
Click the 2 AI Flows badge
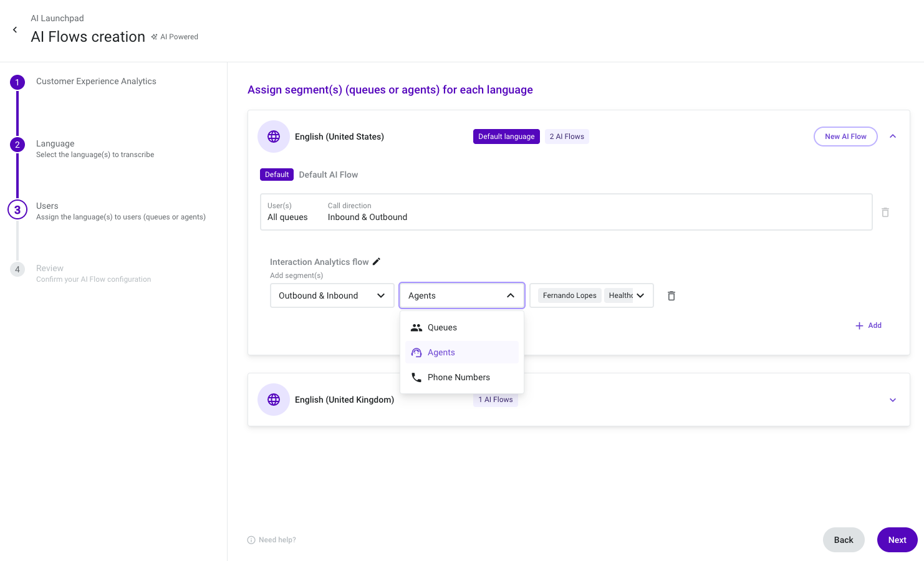point(567,137)
